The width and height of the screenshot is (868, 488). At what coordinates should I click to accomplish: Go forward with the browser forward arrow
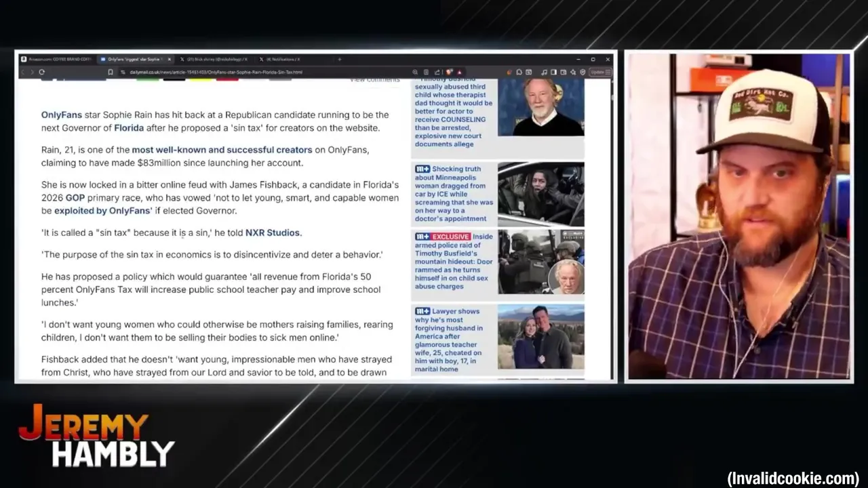pyautogui.click(x=31, y=72)
